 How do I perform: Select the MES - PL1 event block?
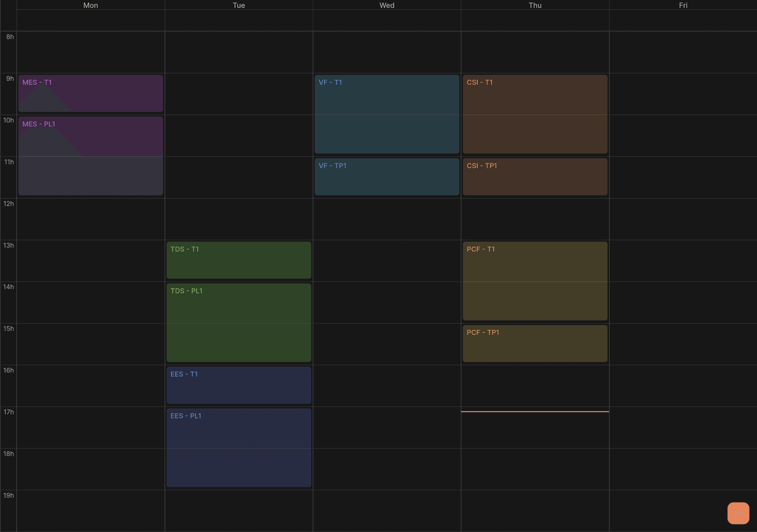click(91, 156)
